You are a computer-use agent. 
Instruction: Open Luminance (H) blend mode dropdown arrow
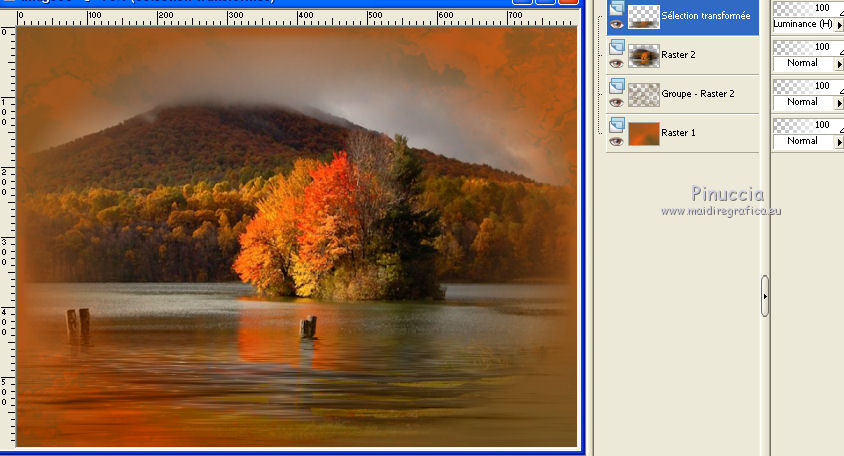pyautogui.click(x=840, y=25)
